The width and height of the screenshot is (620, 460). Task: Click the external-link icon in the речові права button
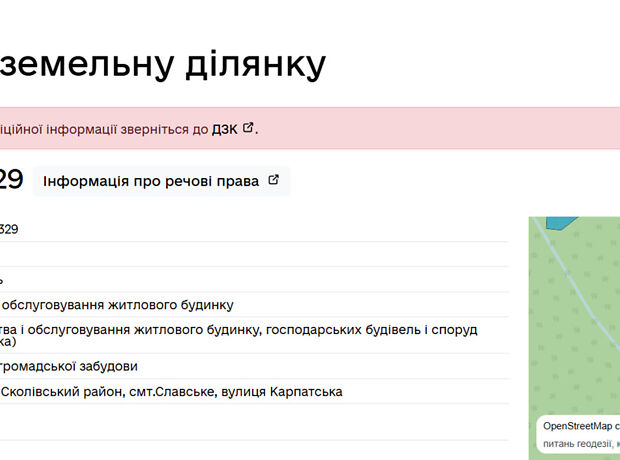pos(273,181)
